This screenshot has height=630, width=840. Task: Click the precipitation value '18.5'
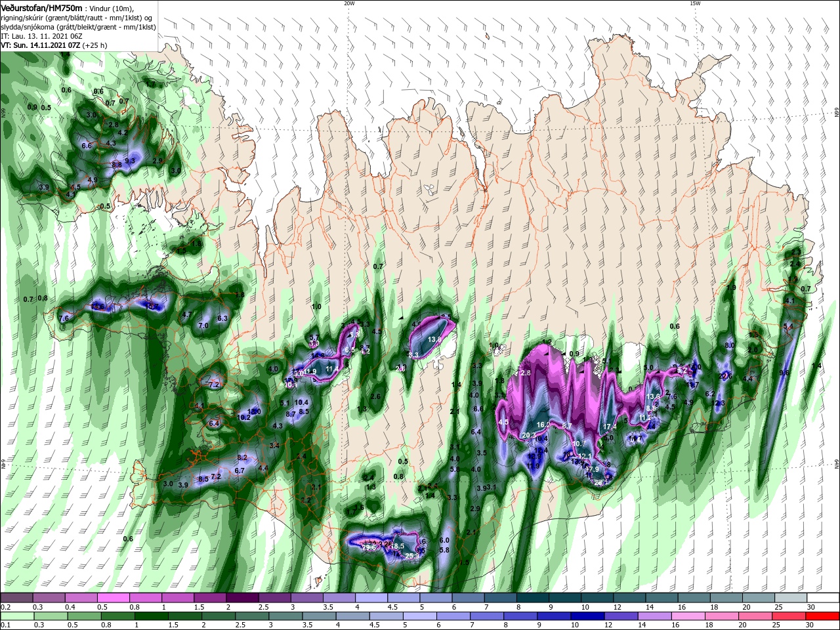click(x=398, y=546)
